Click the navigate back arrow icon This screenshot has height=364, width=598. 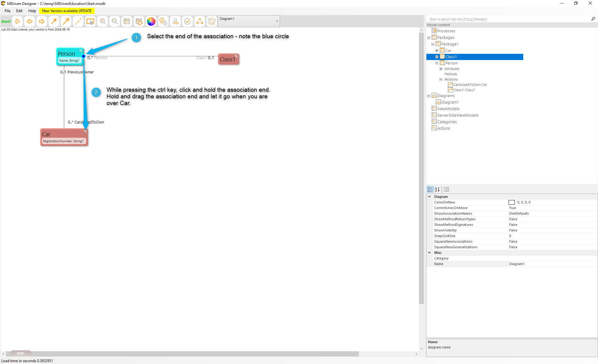(30, 21)
